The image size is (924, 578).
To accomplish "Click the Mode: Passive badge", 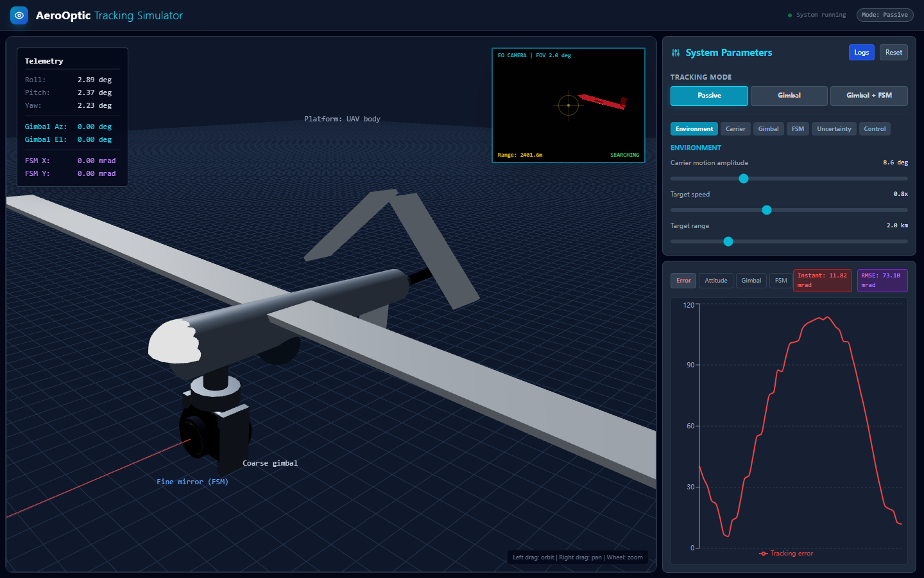I will coord(885,15).
